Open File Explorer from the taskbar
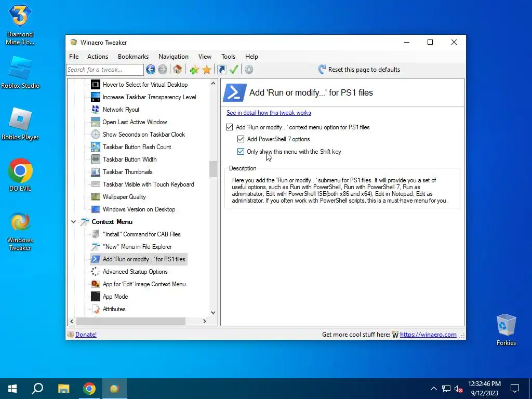Image resolution: width=532 pixels, height=399 pixels. [63, 389]
